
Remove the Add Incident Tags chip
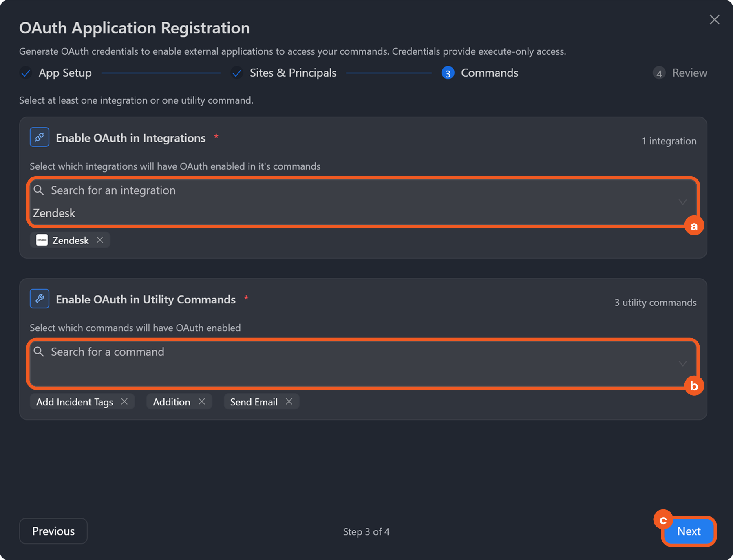pos(124,402)
